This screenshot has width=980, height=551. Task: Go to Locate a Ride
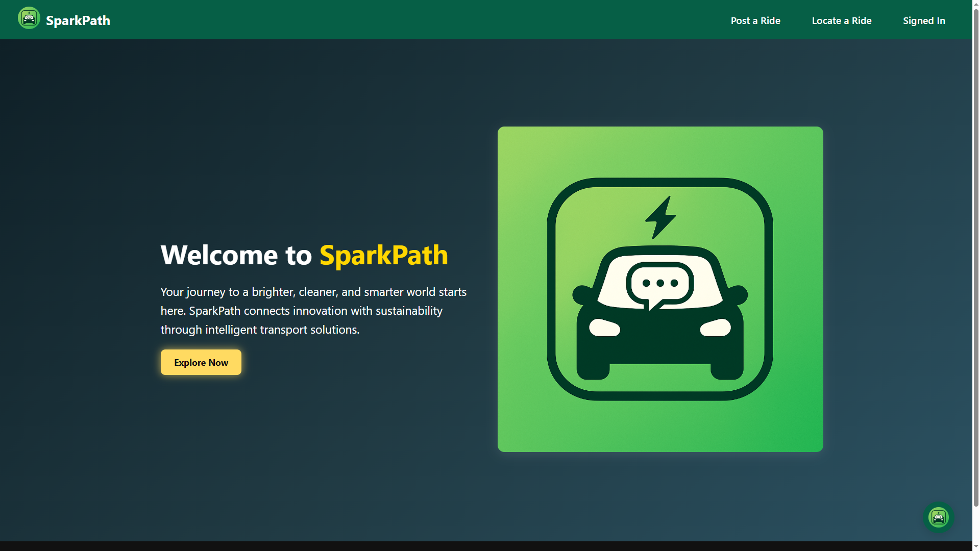click(x=841, y=20)
